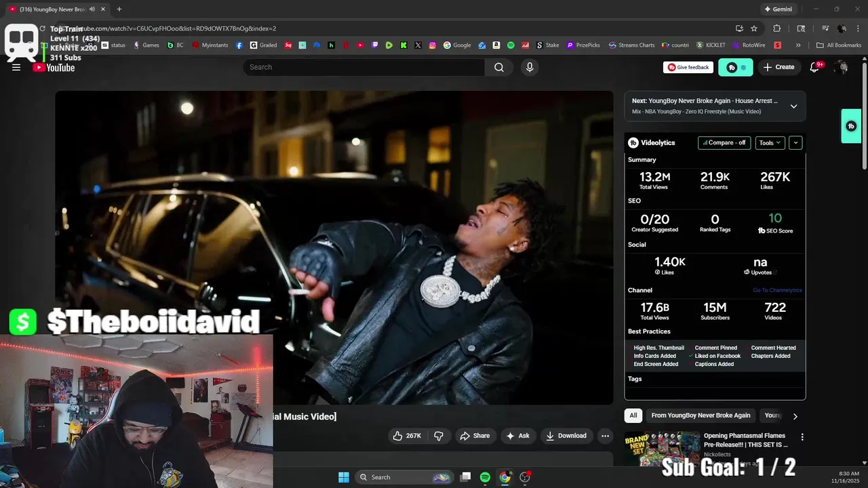Dislike the video with thumbs-down
Screen dimensions: 868x488
point(438,436)
